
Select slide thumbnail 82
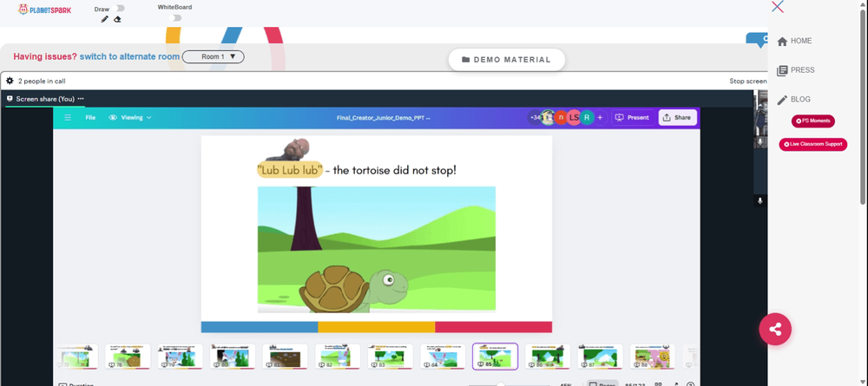(x=338, y=357)
